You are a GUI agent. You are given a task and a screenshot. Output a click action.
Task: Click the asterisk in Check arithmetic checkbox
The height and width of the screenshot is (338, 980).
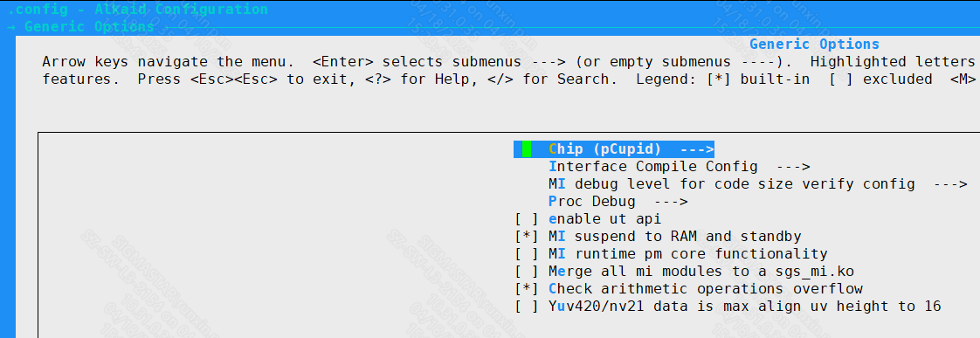coord(527,289)
